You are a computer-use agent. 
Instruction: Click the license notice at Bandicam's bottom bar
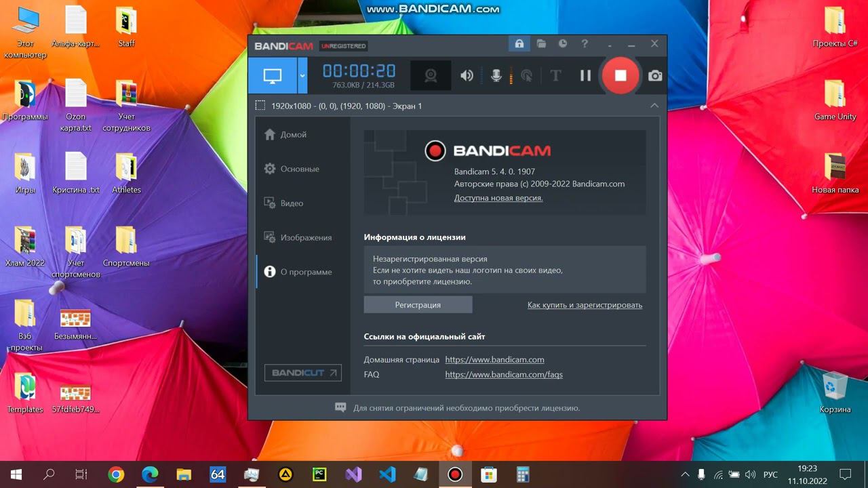tap(457, 408)
